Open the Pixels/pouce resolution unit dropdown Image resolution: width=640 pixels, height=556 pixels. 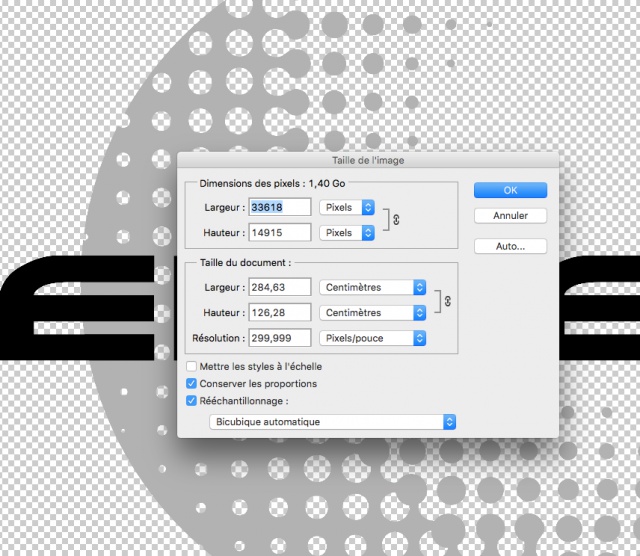[373, 339]
